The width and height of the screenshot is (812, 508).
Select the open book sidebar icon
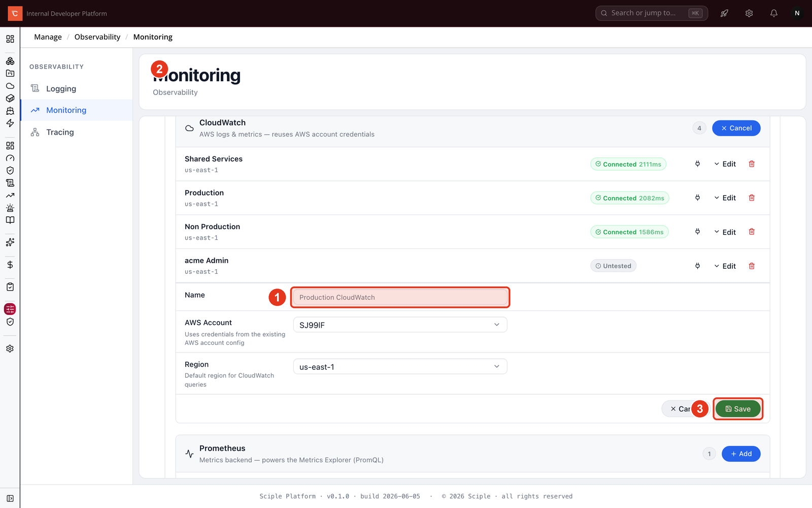point(10,220)
